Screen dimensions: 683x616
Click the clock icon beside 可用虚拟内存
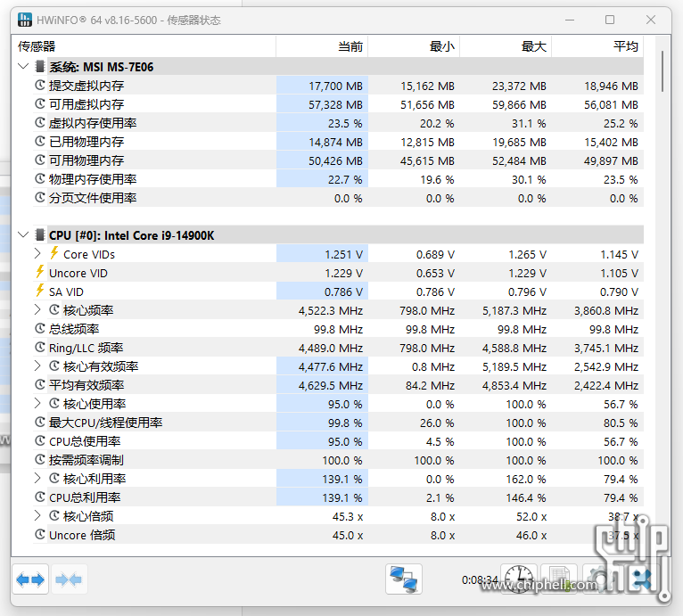pyautogui.click(x=39, y=103)
